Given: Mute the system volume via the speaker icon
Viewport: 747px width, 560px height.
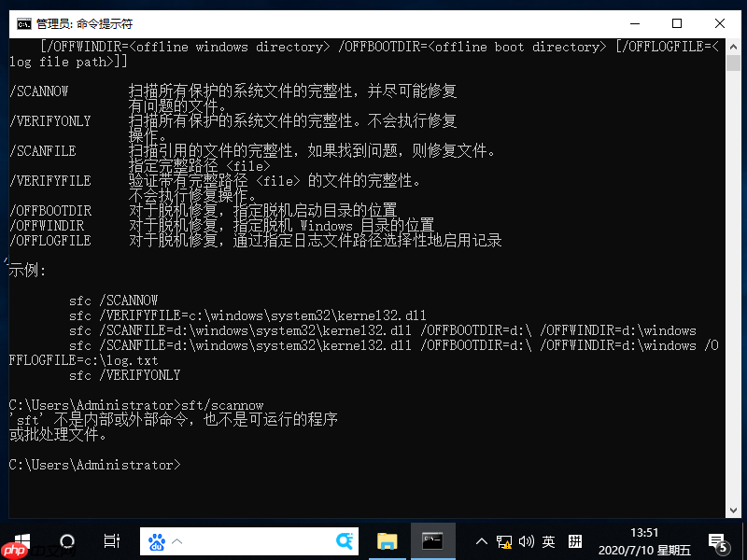Looking at the screenshot, I should point(526,541).
